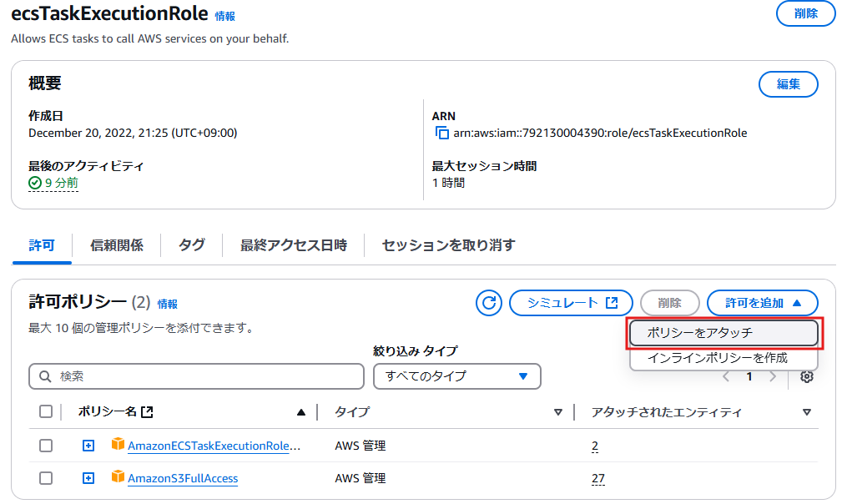Click AWS 管理 in the AmazonS3FullAccess row
Image resolution: width=847 pixels, height=504 pixels.
pyautogui.click(x=360, y=479)
